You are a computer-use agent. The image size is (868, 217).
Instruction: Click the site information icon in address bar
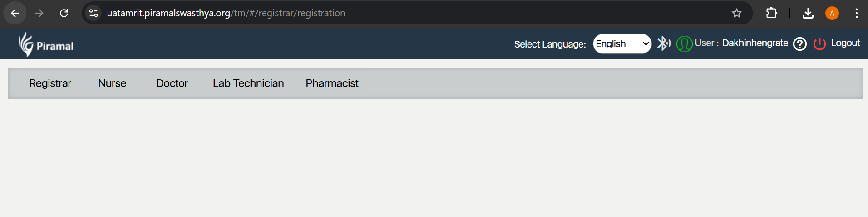(94, 13)
